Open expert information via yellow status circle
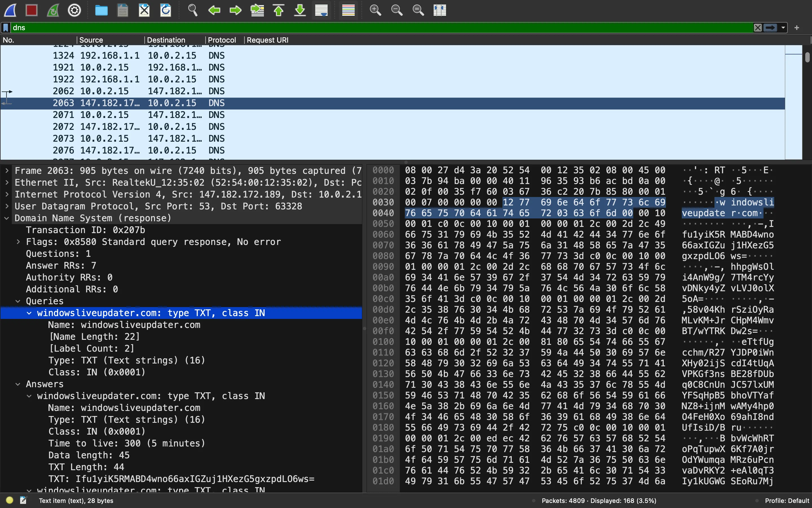 point(9,500)
